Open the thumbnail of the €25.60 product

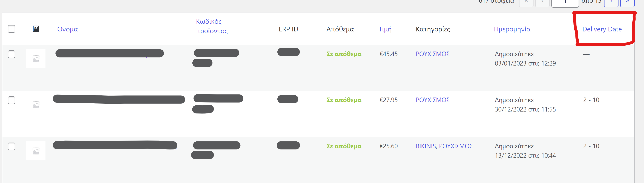(x=36, y=151)
